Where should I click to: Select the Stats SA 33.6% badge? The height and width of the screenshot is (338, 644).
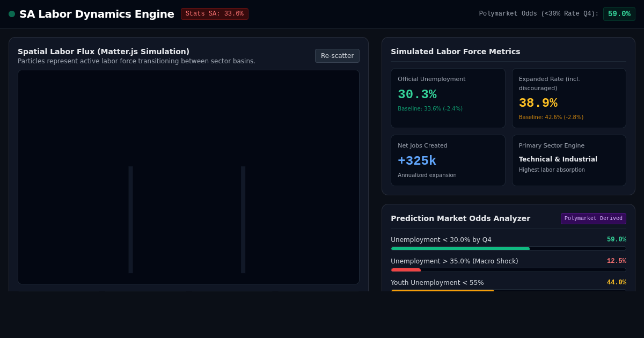coord(215,14)
